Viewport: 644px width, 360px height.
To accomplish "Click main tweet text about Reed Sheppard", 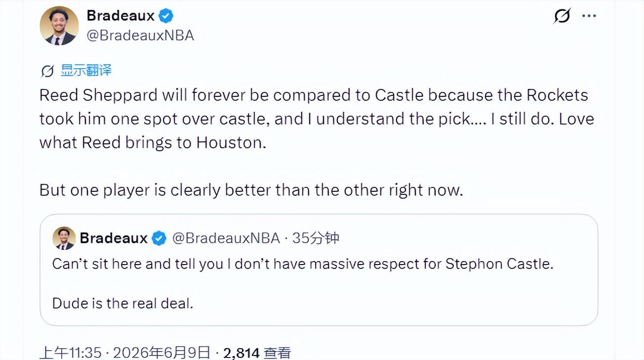I will tap(317, 119).
